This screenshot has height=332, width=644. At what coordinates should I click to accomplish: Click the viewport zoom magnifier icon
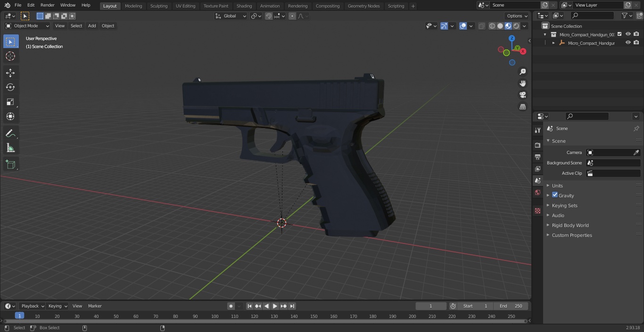tap(522, 72)
